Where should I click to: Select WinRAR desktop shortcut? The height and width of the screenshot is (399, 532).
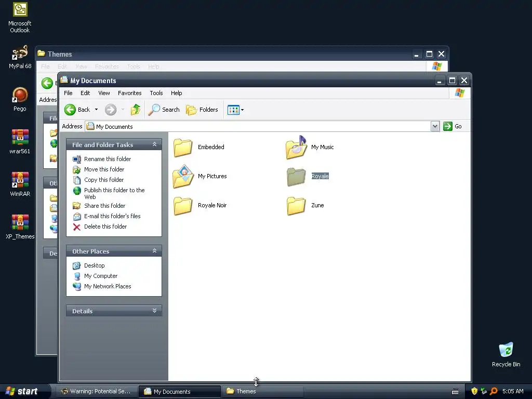coord(20,184)
